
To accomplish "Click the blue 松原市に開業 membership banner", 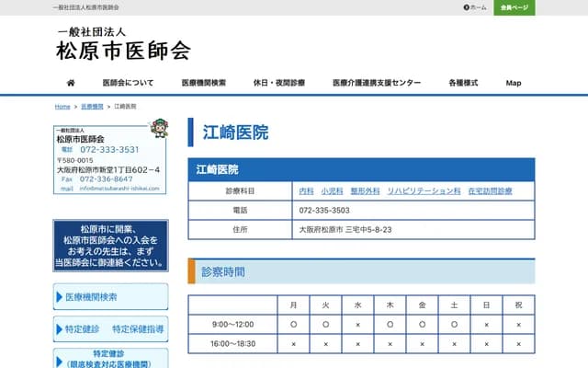I will pos(110,246).
